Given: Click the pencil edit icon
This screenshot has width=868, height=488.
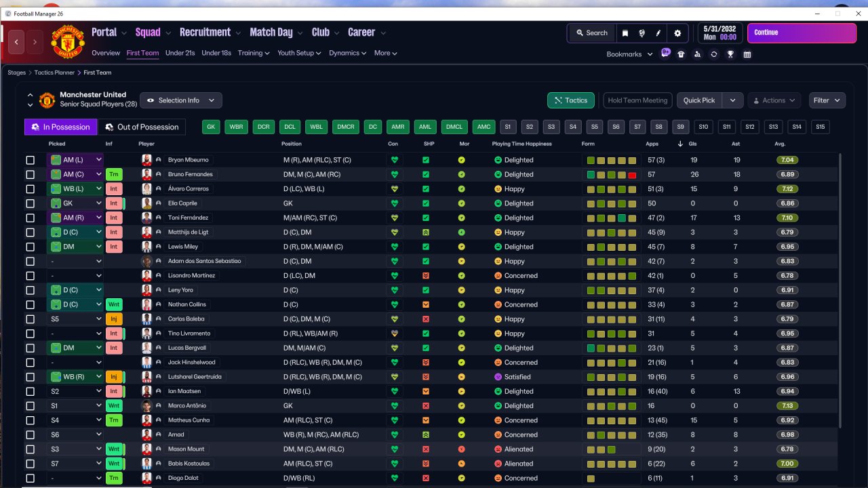Looking at the screenshot, I should point(658,33).
